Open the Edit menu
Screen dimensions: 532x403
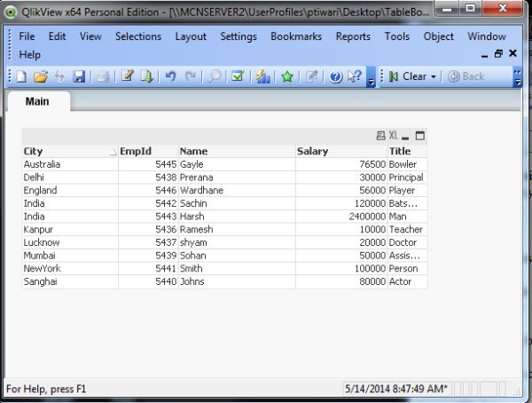click(x=57, y=36)
